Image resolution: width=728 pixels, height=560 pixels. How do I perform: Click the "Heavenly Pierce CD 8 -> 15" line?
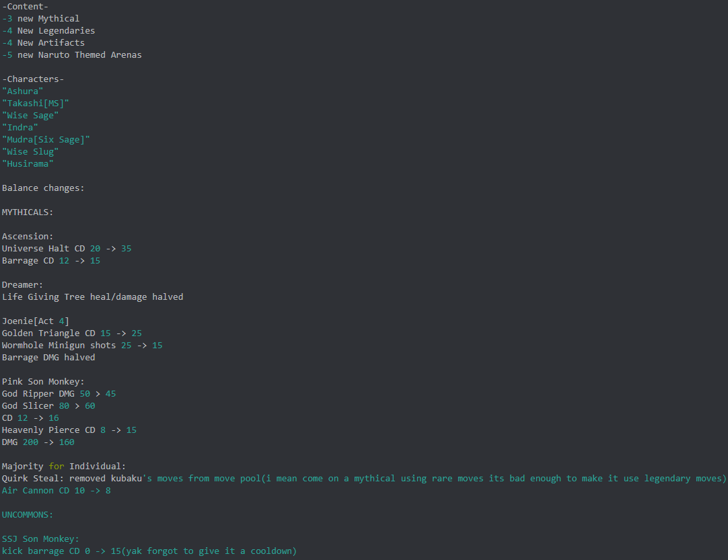[69, 430]
